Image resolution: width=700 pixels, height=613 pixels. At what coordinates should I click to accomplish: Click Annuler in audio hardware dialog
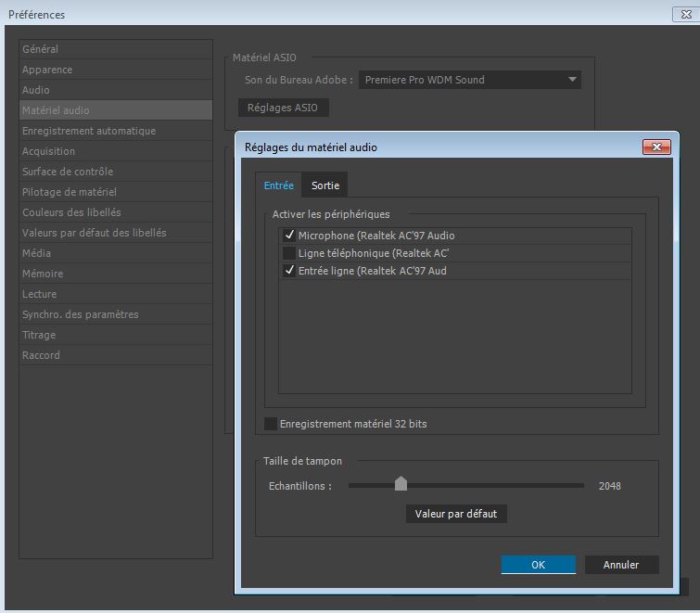pos(621,565)
